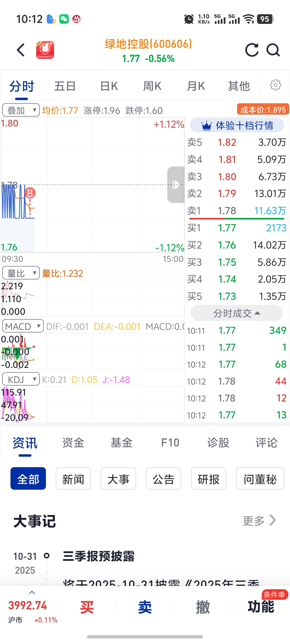Open 体验十档行情 banner

pyautogui.click(x=237, y=126)
